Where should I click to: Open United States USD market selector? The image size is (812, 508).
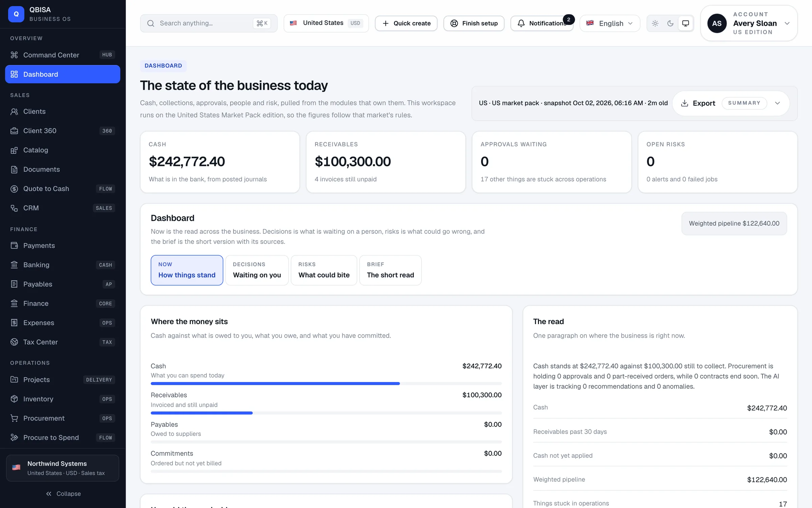point(326,23)
